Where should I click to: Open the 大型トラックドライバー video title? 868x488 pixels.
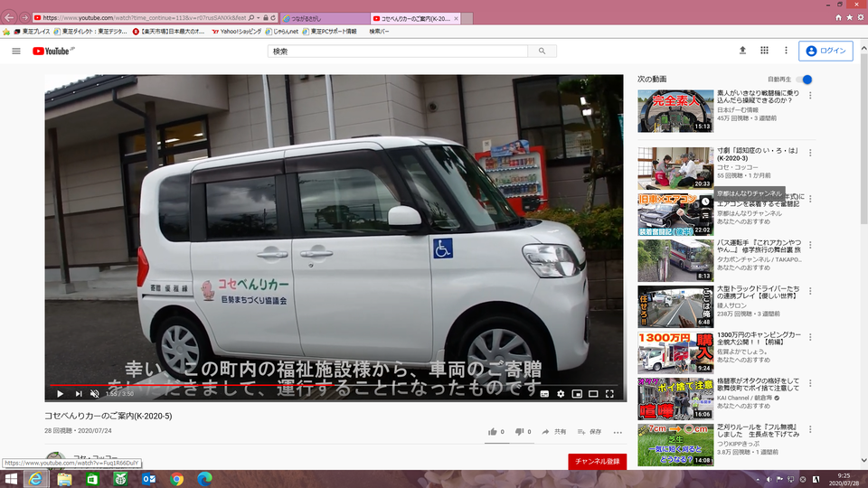(758, 292)
